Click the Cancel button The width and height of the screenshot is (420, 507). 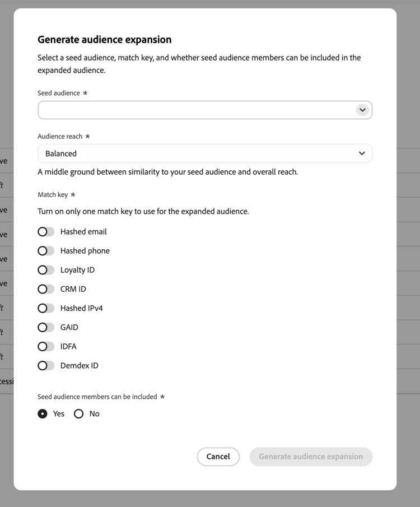coord(218,457)
